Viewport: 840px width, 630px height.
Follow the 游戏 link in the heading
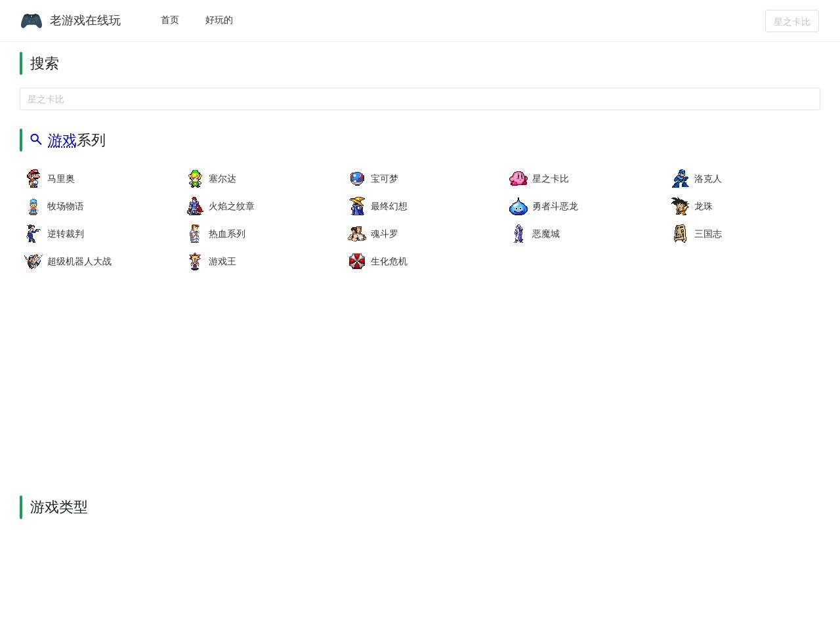tap(62, 140)
